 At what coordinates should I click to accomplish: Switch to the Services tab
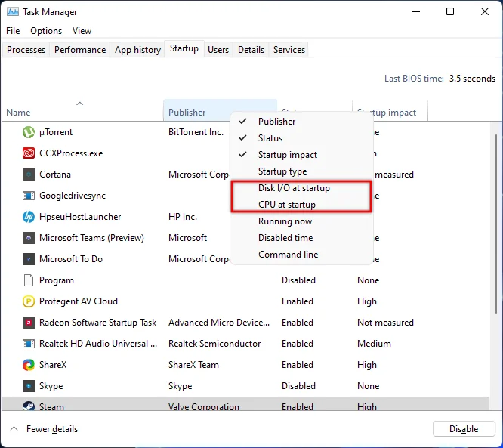289,50
